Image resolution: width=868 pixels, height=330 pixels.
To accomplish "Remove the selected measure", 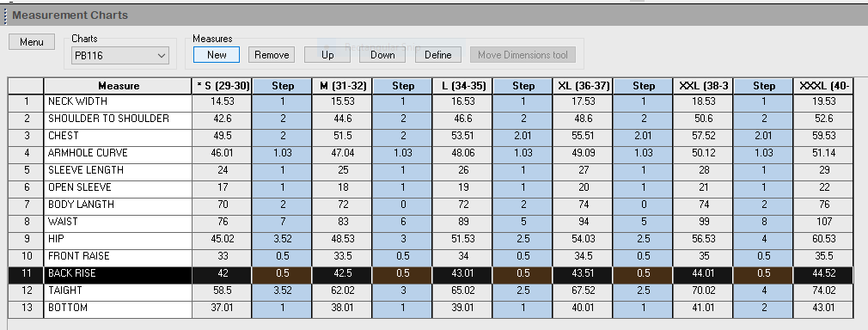I will pyautogui.click(x=272, y=55).
